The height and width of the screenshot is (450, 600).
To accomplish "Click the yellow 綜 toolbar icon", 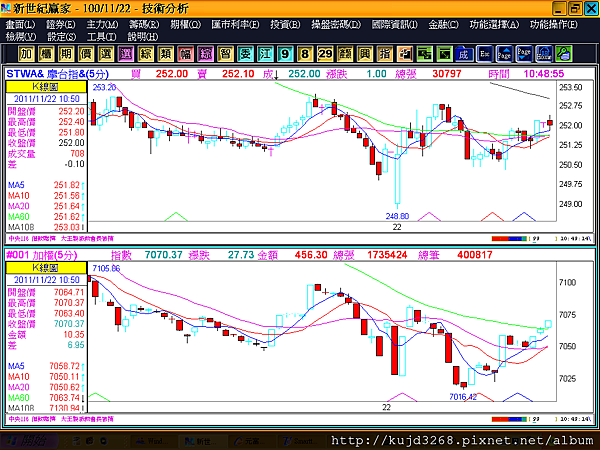I will pos(145,54).
